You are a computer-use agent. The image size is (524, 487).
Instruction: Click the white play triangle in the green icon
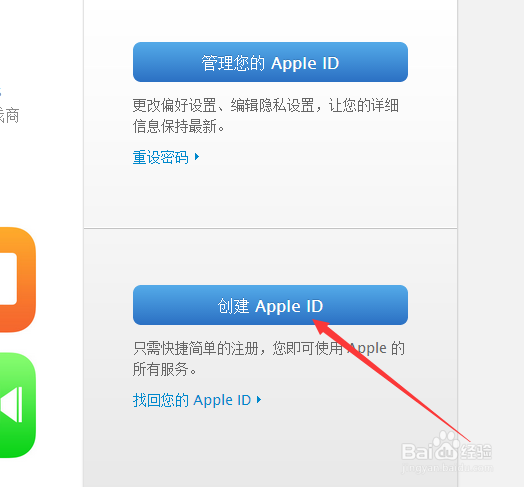click(9, 404)
